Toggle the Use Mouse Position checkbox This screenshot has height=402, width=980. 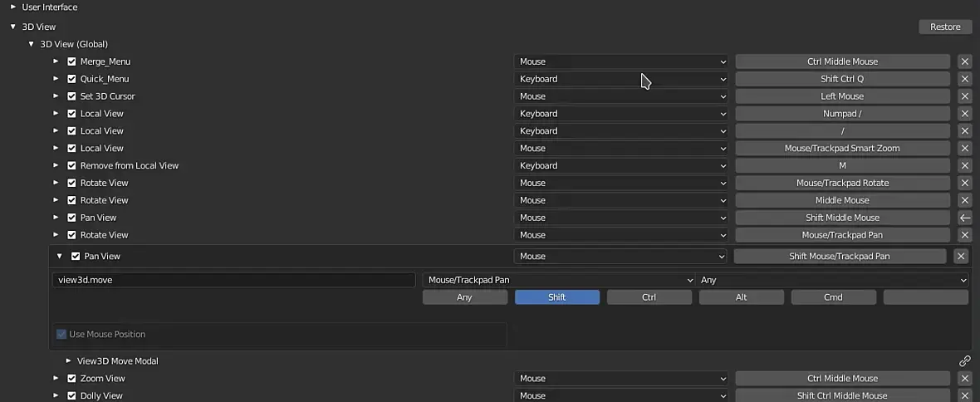[61, 334]
